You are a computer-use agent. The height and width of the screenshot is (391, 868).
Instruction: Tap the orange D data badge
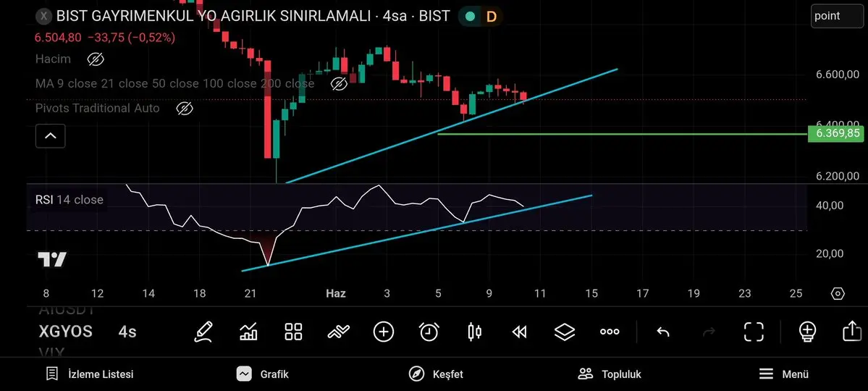491,17
